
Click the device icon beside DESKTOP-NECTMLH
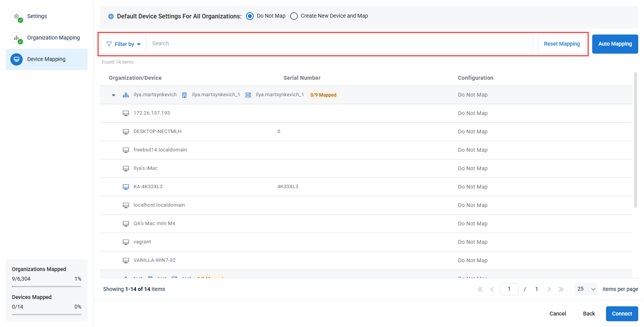click(125, 132)
